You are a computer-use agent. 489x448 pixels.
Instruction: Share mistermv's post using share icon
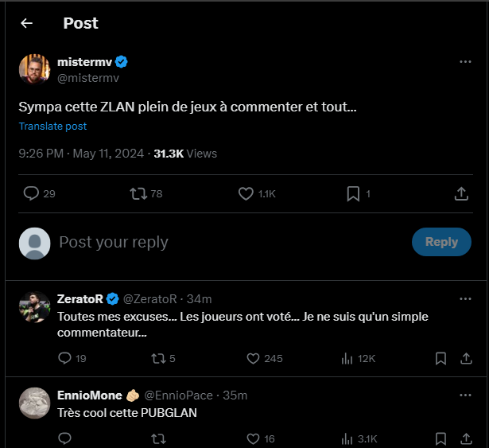tap(461, 193)
